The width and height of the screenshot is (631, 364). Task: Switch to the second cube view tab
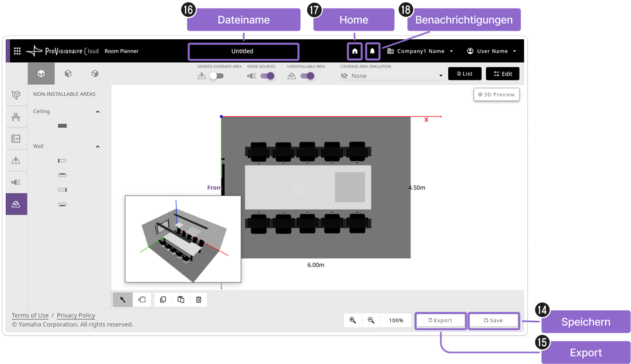click(68, 74)
